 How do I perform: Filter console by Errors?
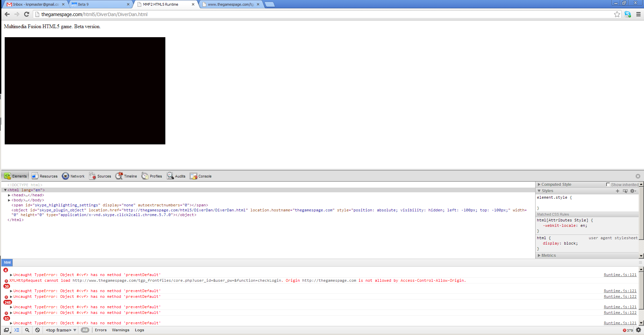pos(100,330)
